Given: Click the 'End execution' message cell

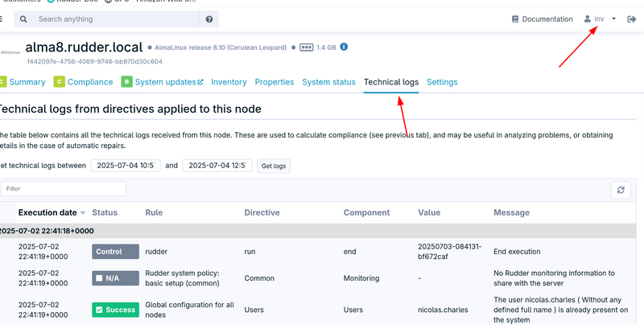Looking at the screenshot, I should (517, 252).
